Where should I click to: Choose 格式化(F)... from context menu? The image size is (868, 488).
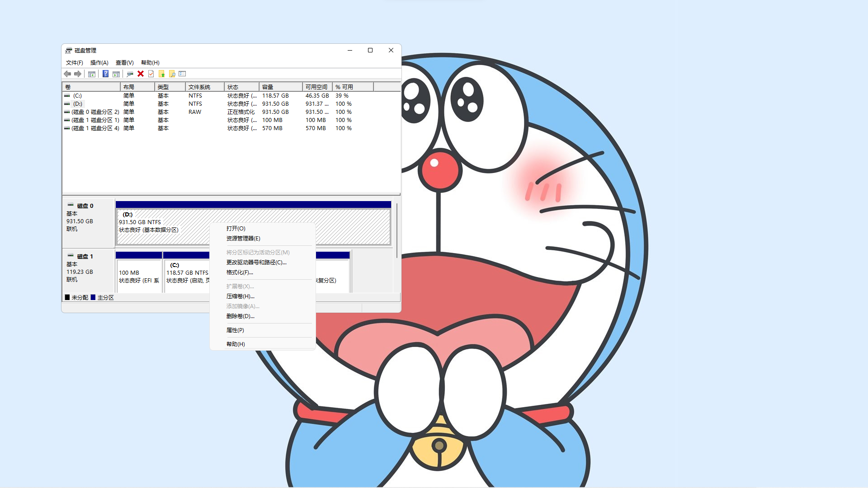point(240,272)
